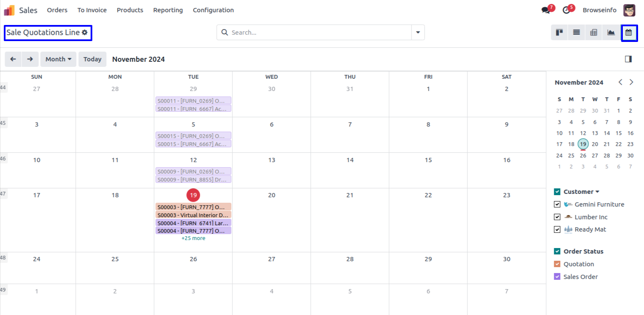The width and height of the screenshot is (644, 315).
Task: Show the +25 more events link
Action: [x=193, y=238]
